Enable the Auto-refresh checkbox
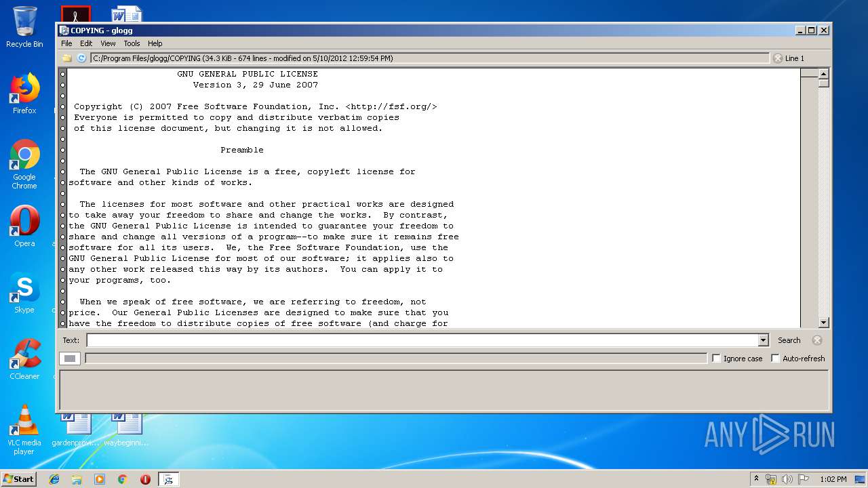This screenshot has height=488, width=868. point(775,359)
